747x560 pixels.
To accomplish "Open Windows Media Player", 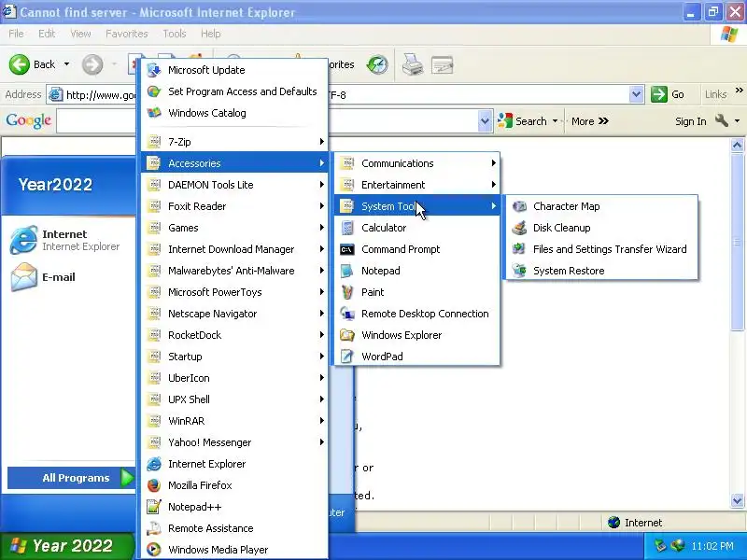I will pyautogui.click(x=234, y=550).
